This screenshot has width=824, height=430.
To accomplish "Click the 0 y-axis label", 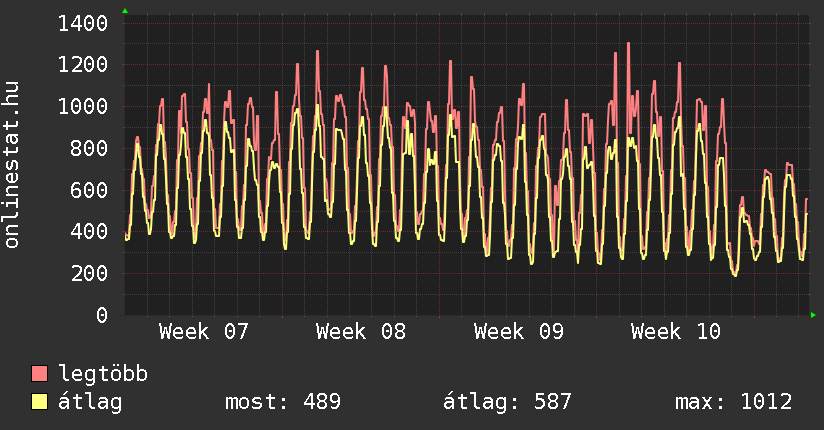I will tap(102, 316).
